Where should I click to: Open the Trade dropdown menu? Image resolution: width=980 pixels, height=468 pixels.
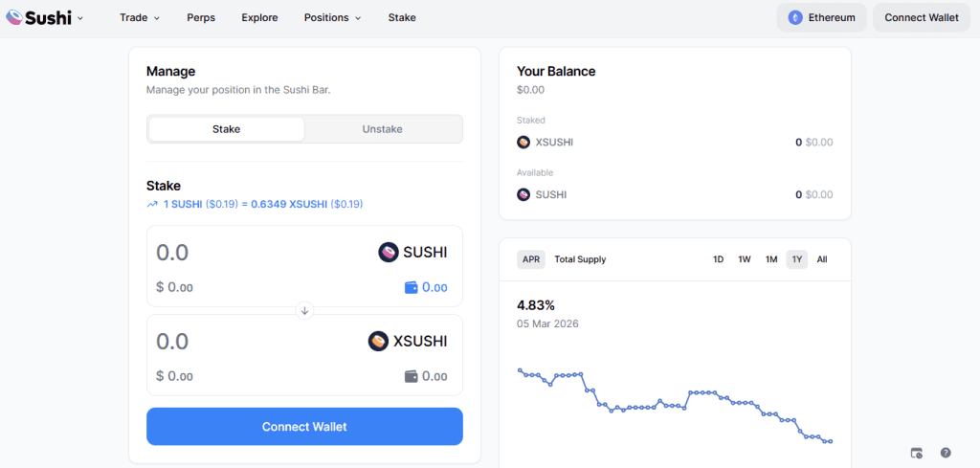140,17
